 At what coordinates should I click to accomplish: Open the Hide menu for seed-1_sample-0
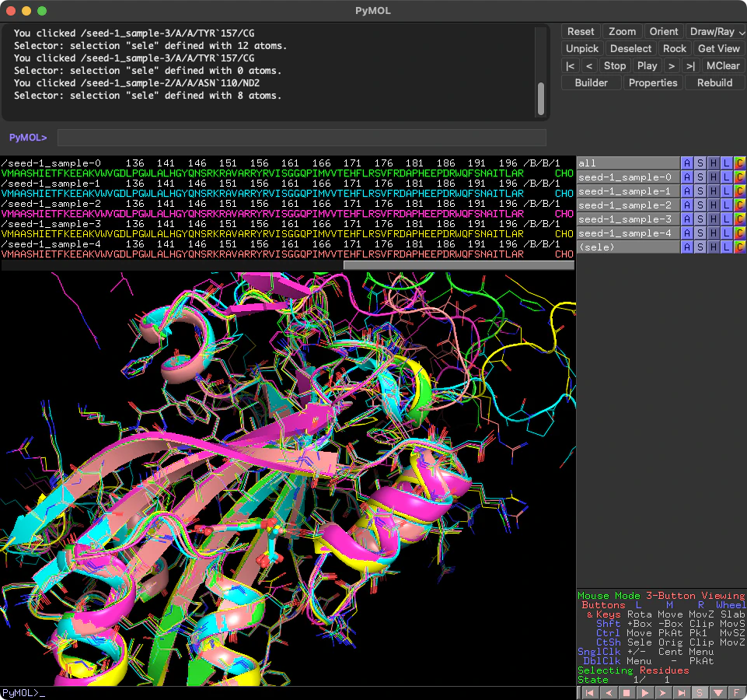pyautogui.click(x=713, y=177)
